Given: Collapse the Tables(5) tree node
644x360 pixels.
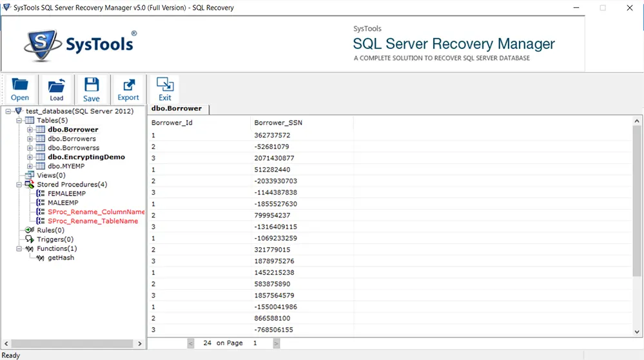Looking at the screenshot, I should pos(19,121).
